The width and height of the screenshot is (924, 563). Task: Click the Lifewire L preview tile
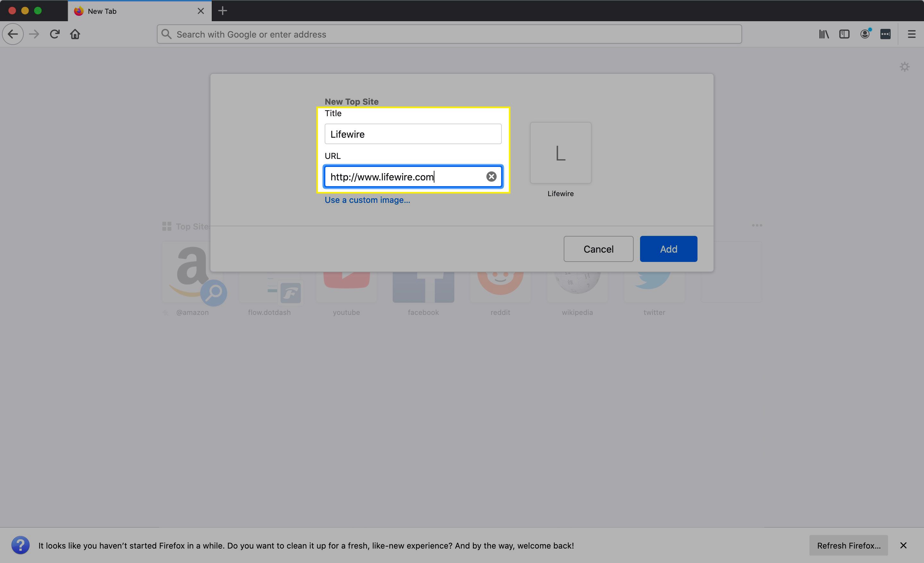560,153
